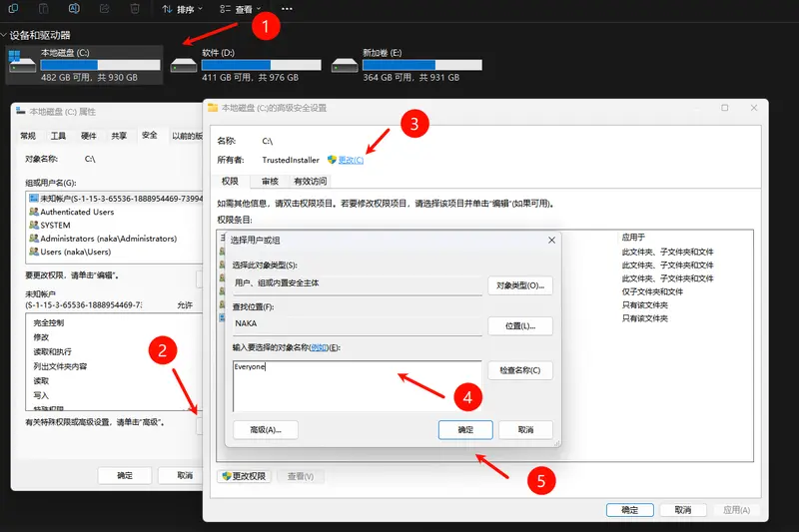Click the Delete trash icon in toolbar
Screen dimensions: 799x532
click(135, 8)
